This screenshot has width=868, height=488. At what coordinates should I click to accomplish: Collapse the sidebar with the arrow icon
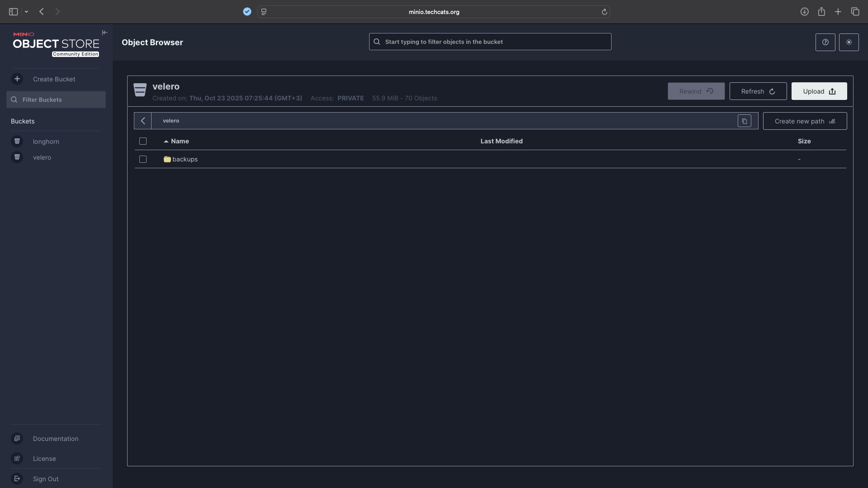tap(104, 32)
